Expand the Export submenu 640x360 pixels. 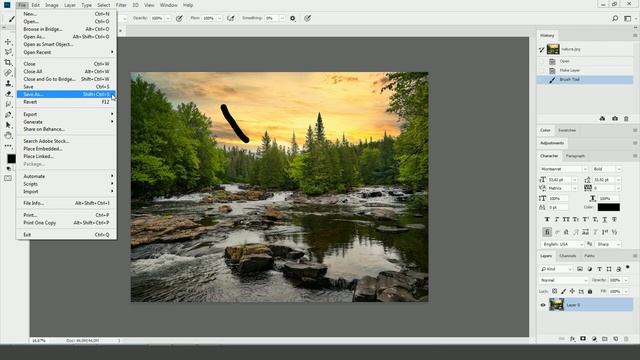[x=66, y=114]
